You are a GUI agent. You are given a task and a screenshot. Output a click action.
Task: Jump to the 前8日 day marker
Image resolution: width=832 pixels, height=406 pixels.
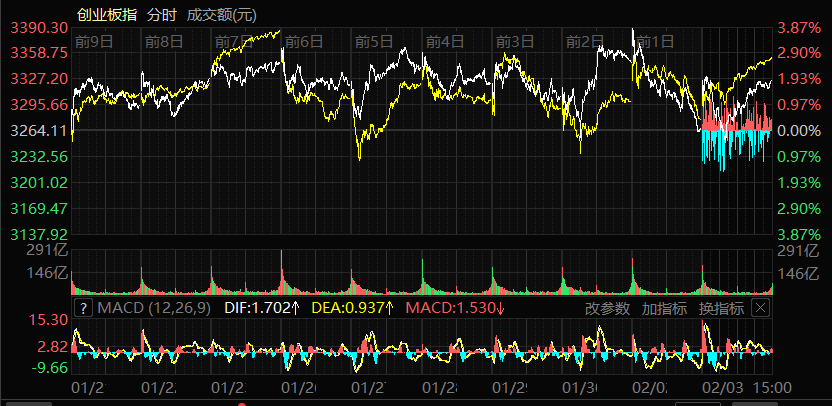pyautogui.click(x=164, y=42)
